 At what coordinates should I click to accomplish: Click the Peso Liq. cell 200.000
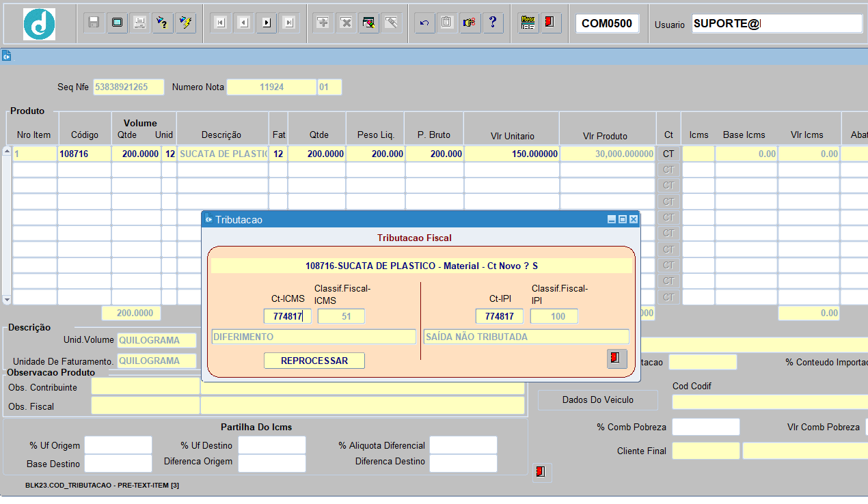pyautogui.click(x=376, y=154)
